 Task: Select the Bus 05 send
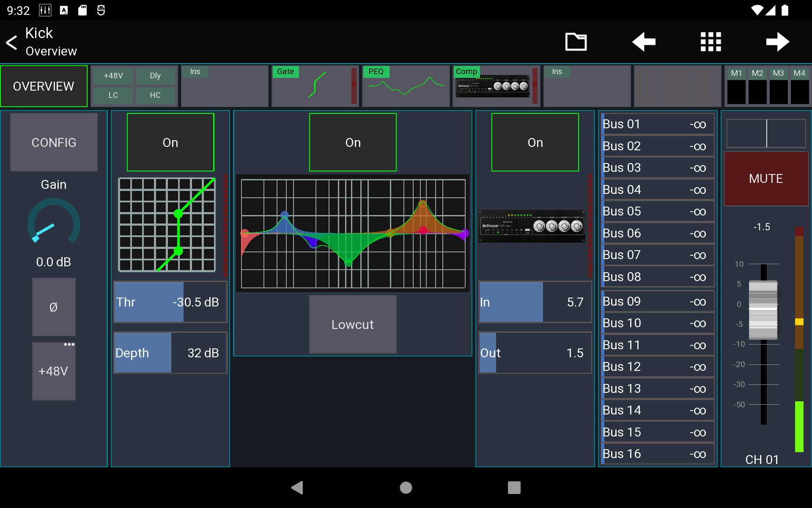[657, 211]
